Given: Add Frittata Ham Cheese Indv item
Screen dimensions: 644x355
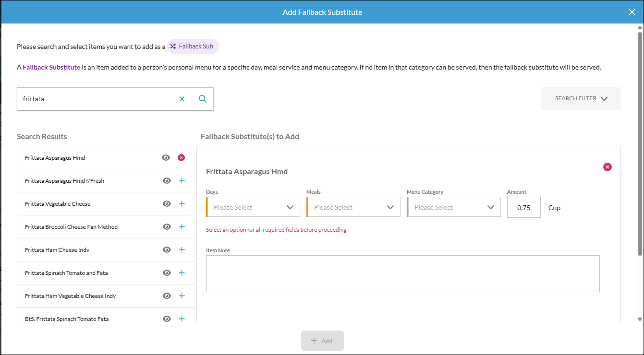Looking at the screenshot, I should coord(182,249).
